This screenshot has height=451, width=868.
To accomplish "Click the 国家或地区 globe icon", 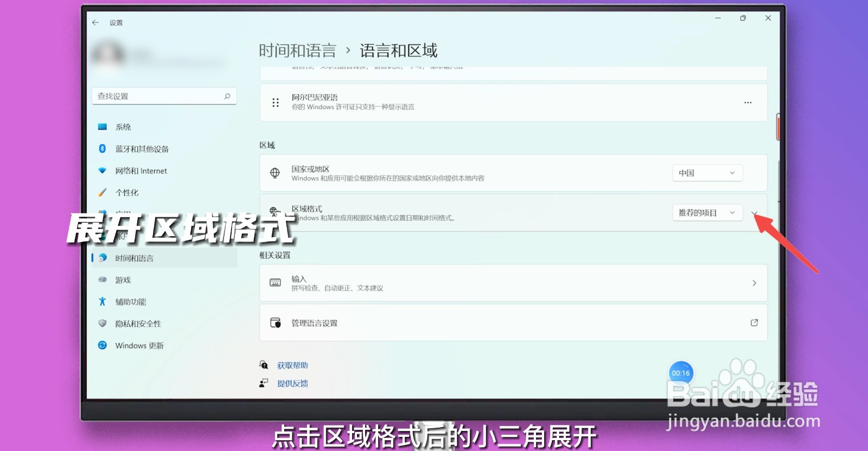I will click(x=275, y=173).
